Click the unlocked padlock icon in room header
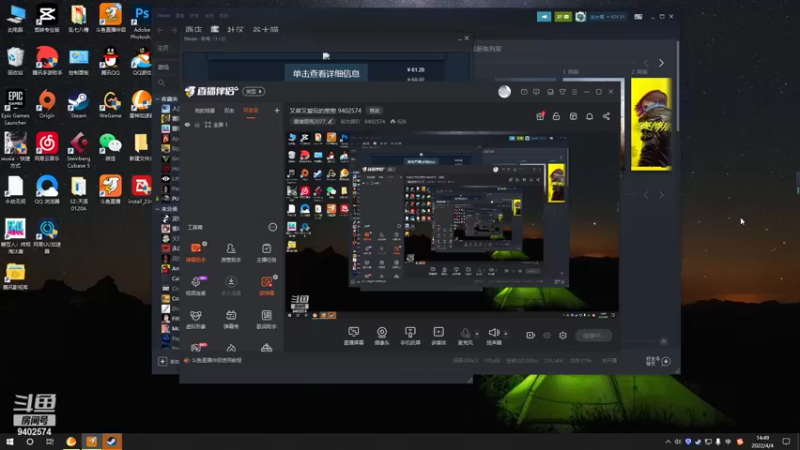 [x=556, y=116]
